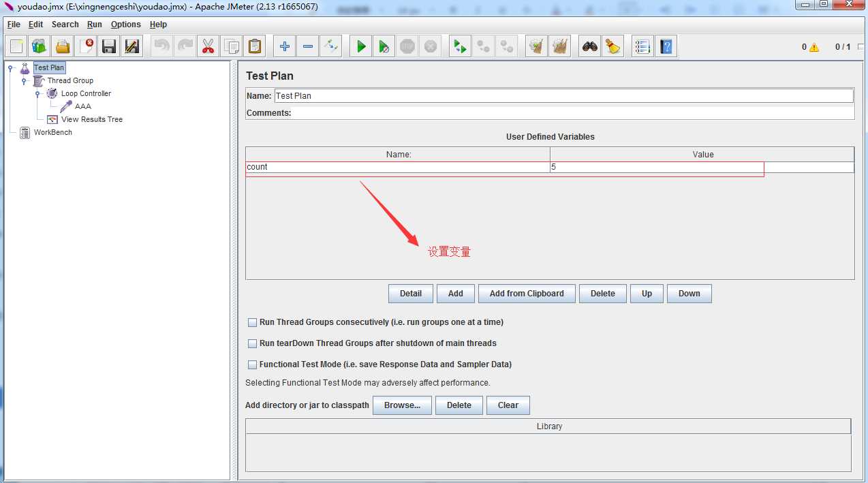Click the Save As icon with pencil
This screenshot has height=483, width=868.
[x=132, y=46]
